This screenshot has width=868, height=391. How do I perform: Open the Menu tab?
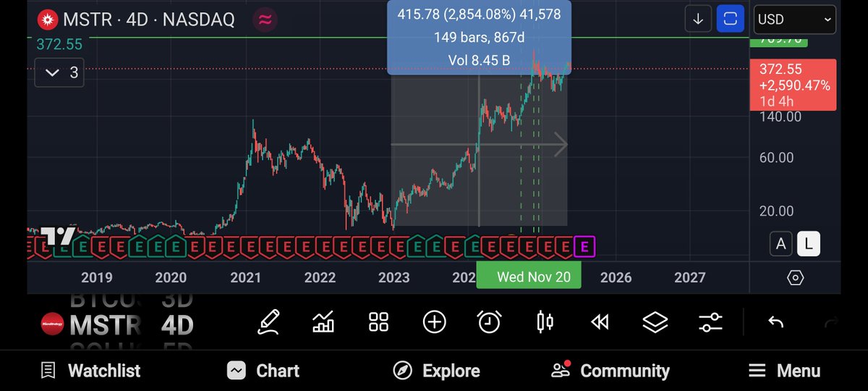784,371
